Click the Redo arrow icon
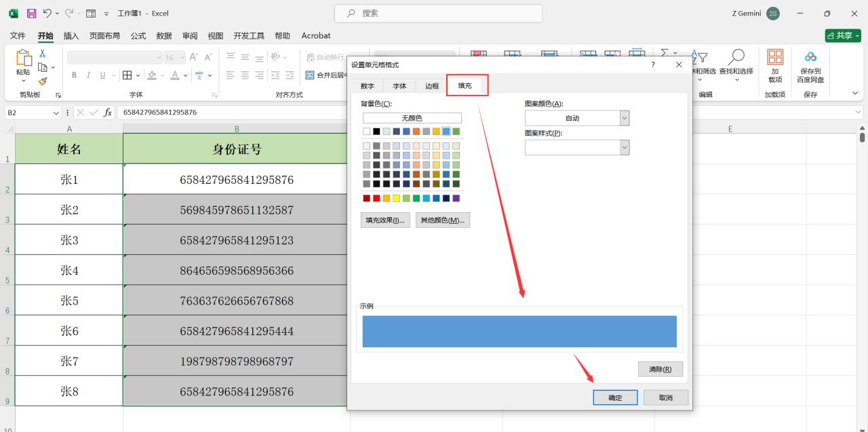 pos(69,14)
